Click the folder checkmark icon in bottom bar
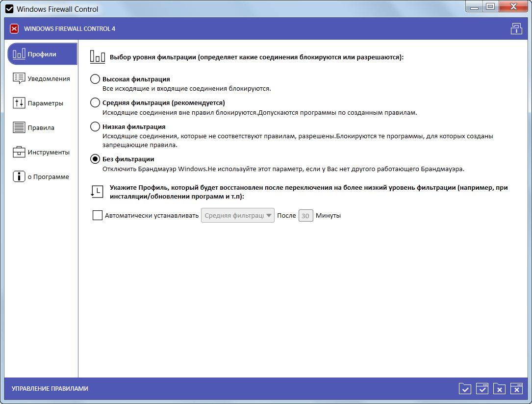 point(465,389)
